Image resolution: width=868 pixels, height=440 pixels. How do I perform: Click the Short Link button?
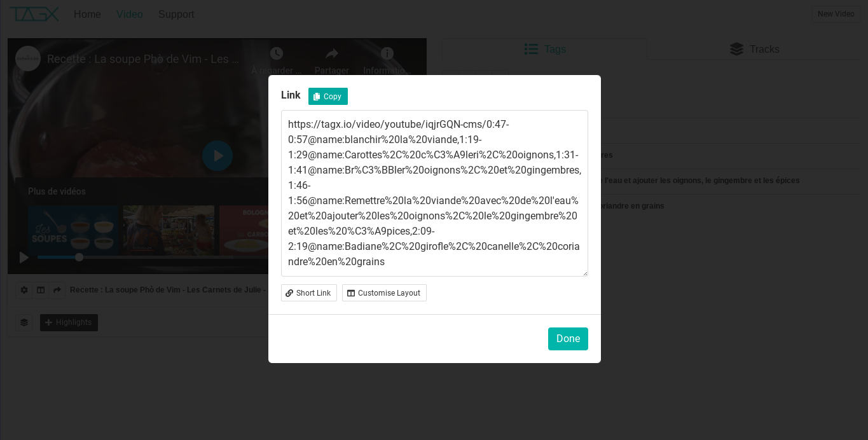point(308,293)
